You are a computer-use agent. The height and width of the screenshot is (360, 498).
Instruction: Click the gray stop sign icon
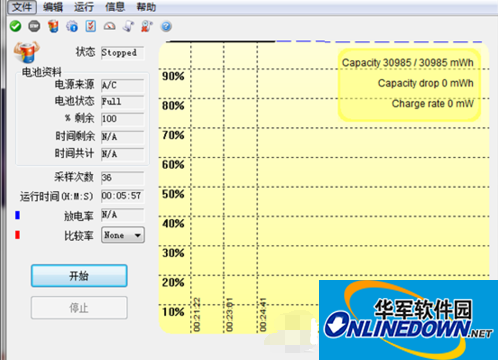coord(34,26)
